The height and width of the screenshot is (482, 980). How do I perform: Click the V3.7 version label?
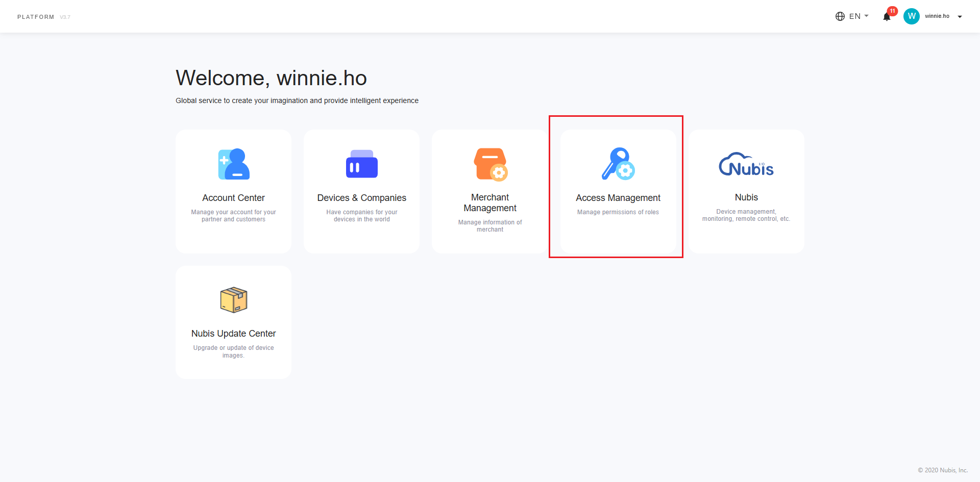click(x=65, y=17)
